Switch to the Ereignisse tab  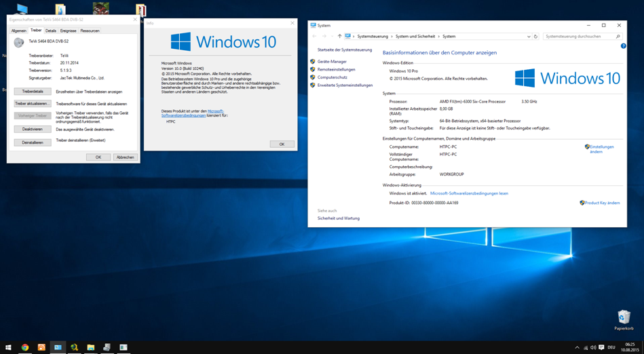pos(68,31)
